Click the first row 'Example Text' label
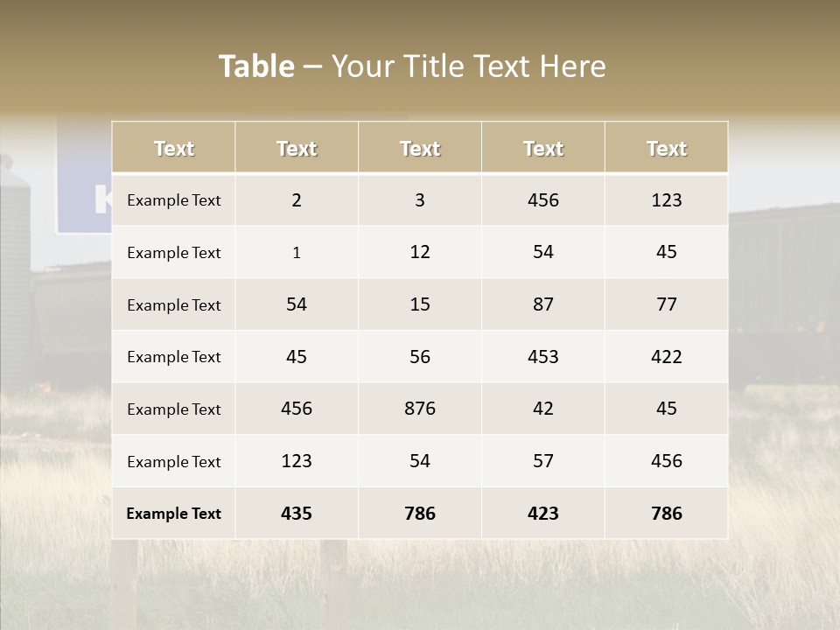The height and width of the screenshot is (630, 840). (x=173, y=199)
